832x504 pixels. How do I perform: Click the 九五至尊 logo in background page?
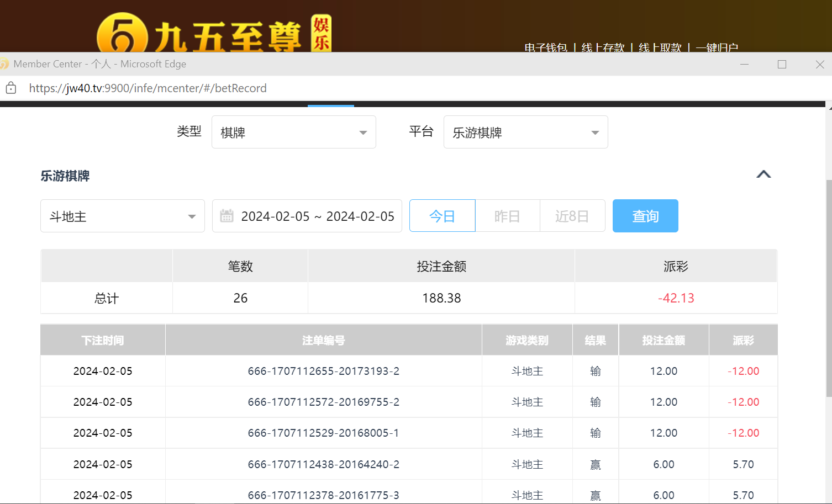tap(214, 33)
